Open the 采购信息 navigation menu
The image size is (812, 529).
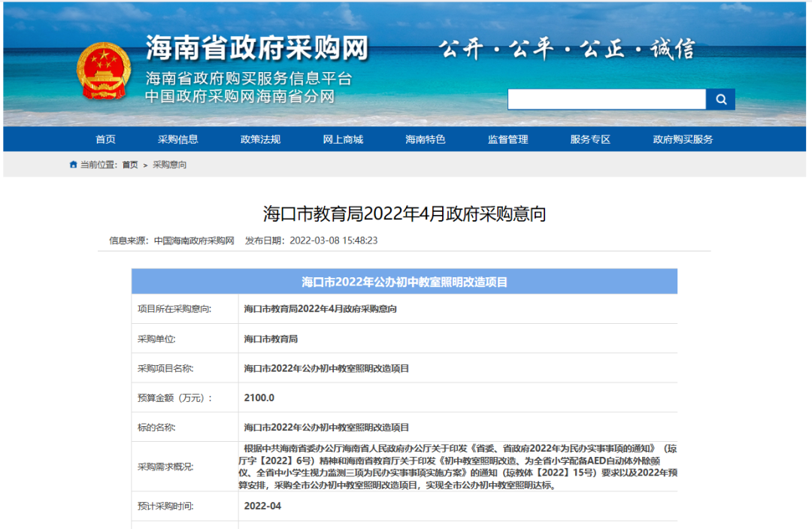click(x=177, y=139)
